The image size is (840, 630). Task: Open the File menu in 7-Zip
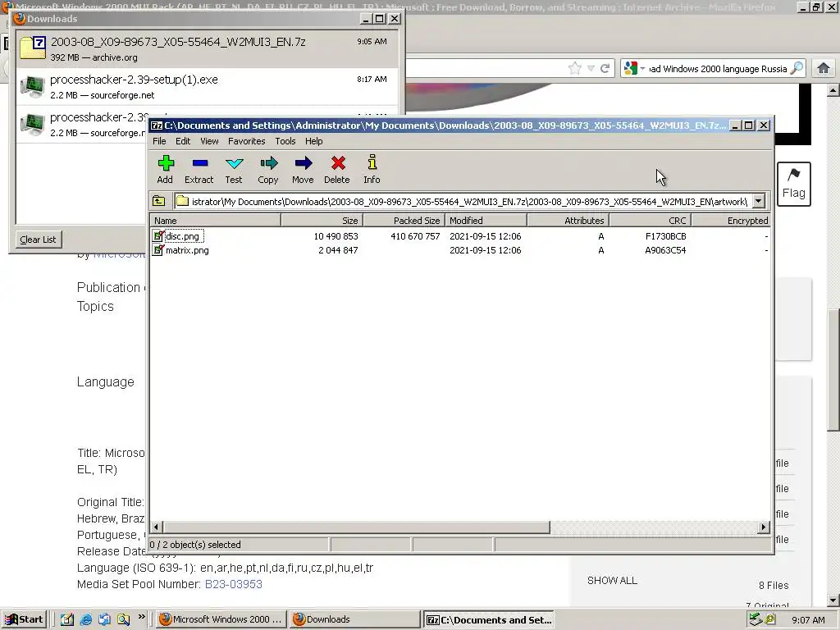[x=159, y=141]
